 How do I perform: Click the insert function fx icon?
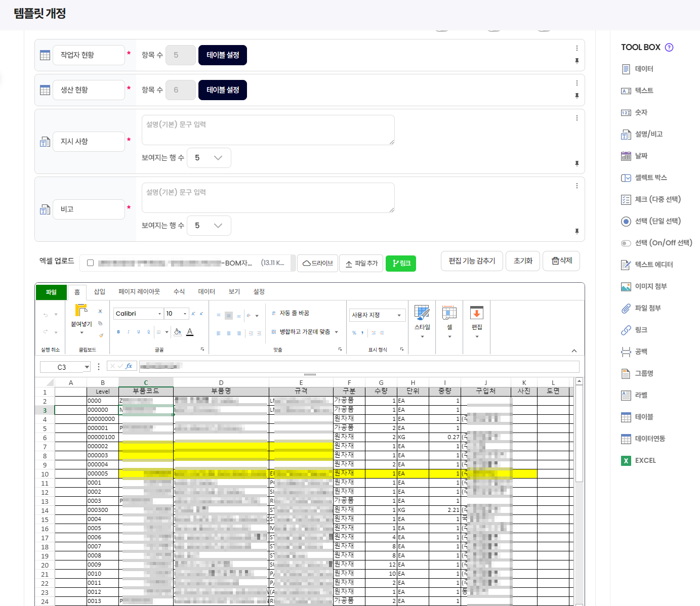coord(129,366)
